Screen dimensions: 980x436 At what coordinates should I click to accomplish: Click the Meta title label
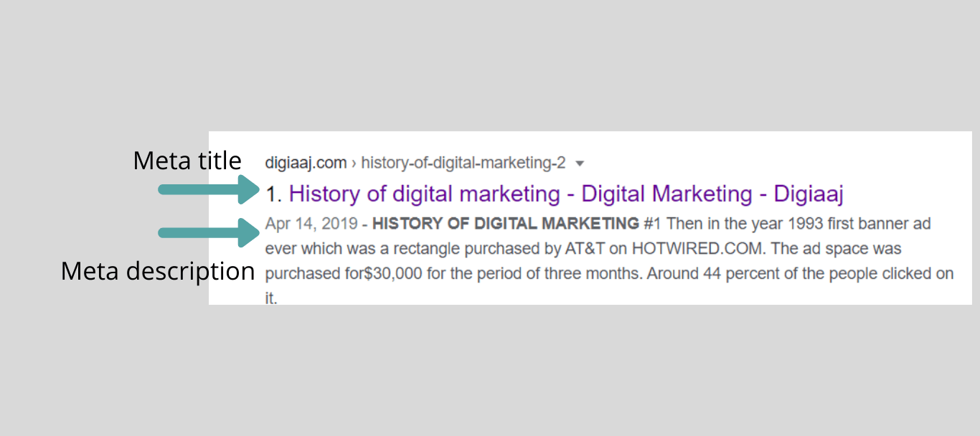187,160
